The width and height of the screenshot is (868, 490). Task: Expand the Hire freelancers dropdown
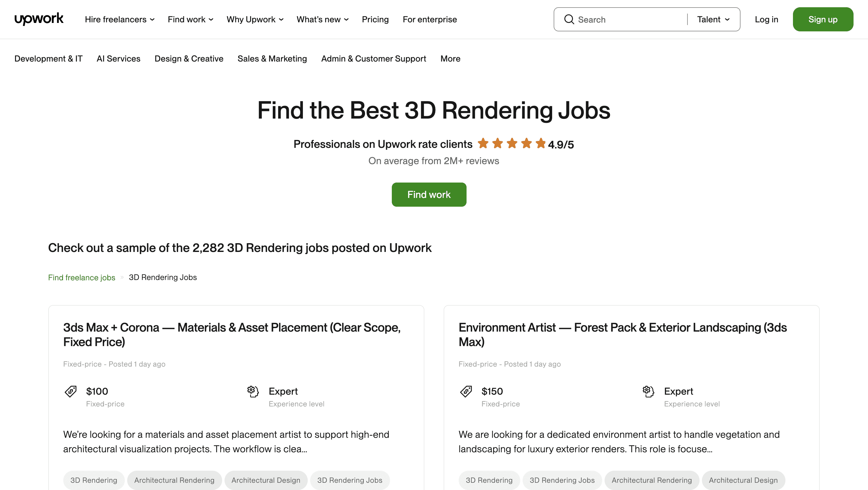[x=120, y=19]
